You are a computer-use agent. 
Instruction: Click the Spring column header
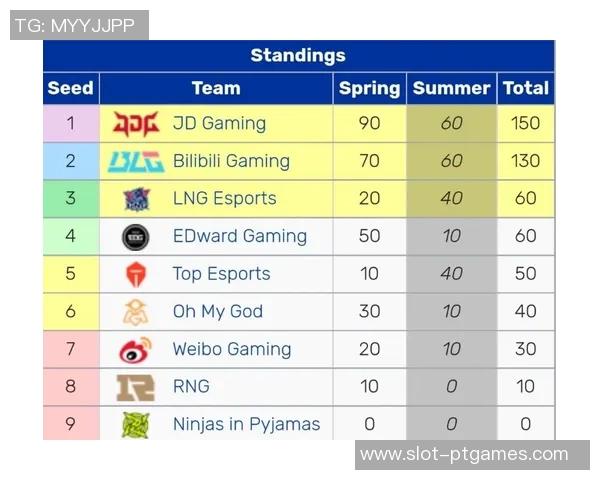(x=369, y=88)
